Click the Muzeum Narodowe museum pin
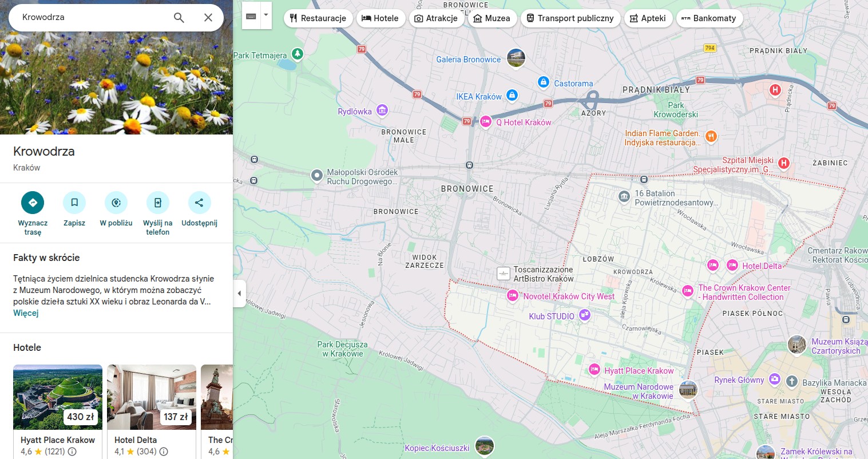This screenshot has height=459, width=868. click(x=688, y=390)
